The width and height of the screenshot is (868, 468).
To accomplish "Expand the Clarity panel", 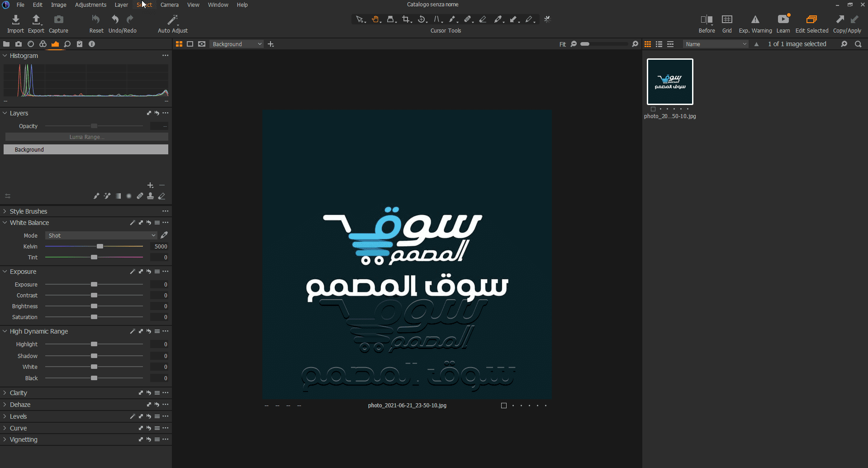I will 5,393.
